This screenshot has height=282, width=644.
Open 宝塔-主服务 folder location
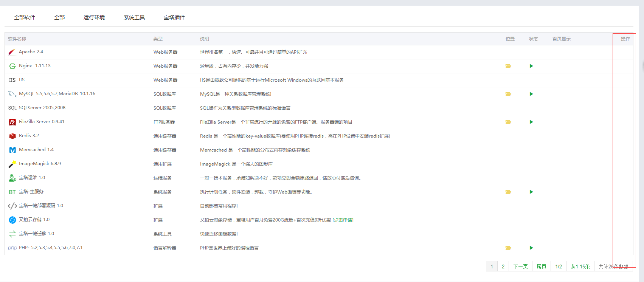click(508, 192)
